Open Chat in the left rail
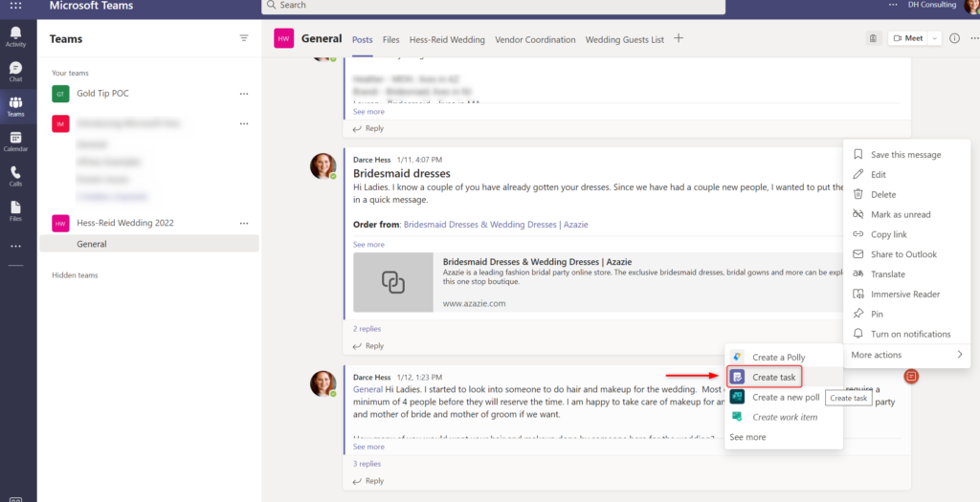Viewport: 980px width, 502px height. pos(15,72)
